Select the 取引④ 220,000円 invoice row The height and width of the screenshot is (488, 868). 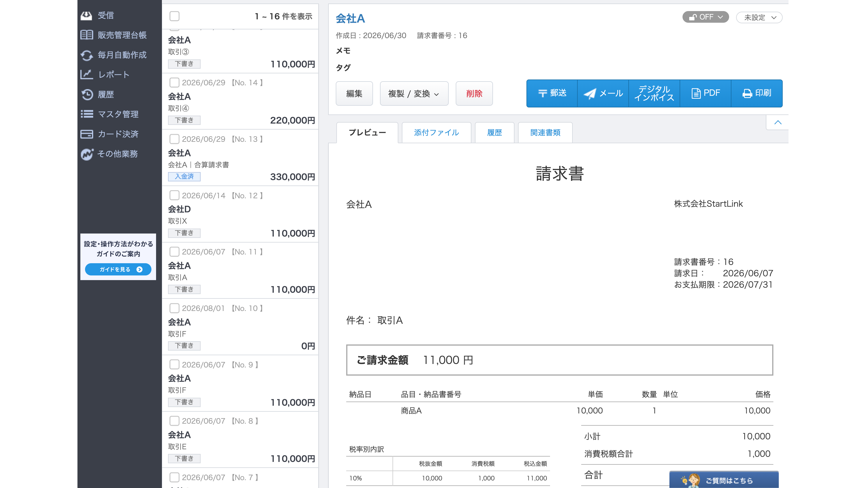(x=240, y=101)
